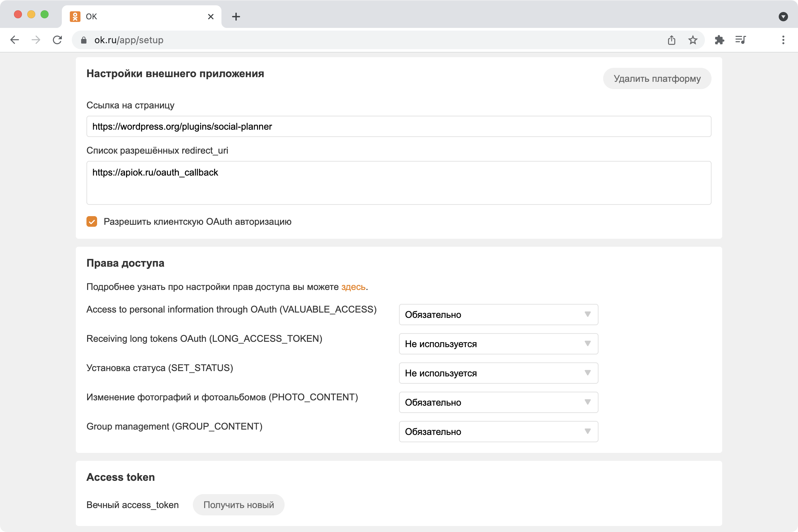Click the Настройки внешнего приложения heading
Screen dimensions: 798x532
pos(175,73)
